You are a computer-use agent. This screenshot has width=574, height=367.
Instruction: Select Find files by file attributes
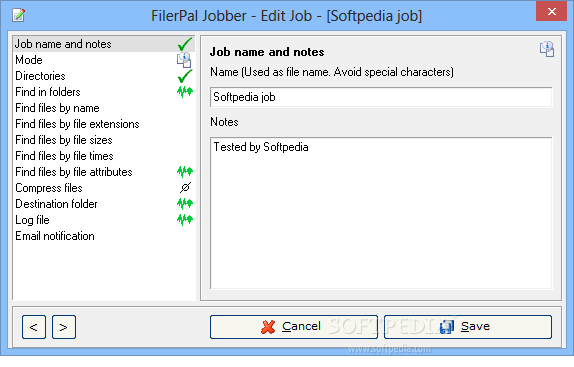(x=104, y=172)
